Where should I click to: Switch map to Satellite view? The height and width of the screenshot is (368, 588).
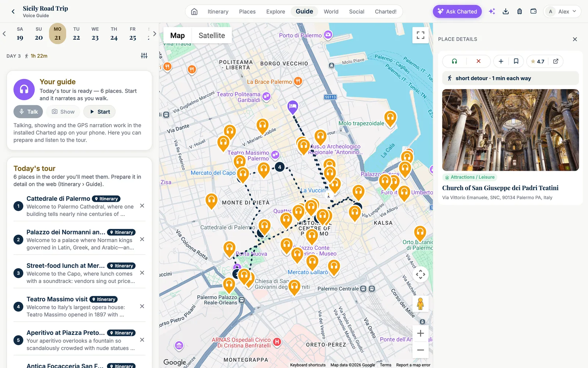(x=212, y=35)
